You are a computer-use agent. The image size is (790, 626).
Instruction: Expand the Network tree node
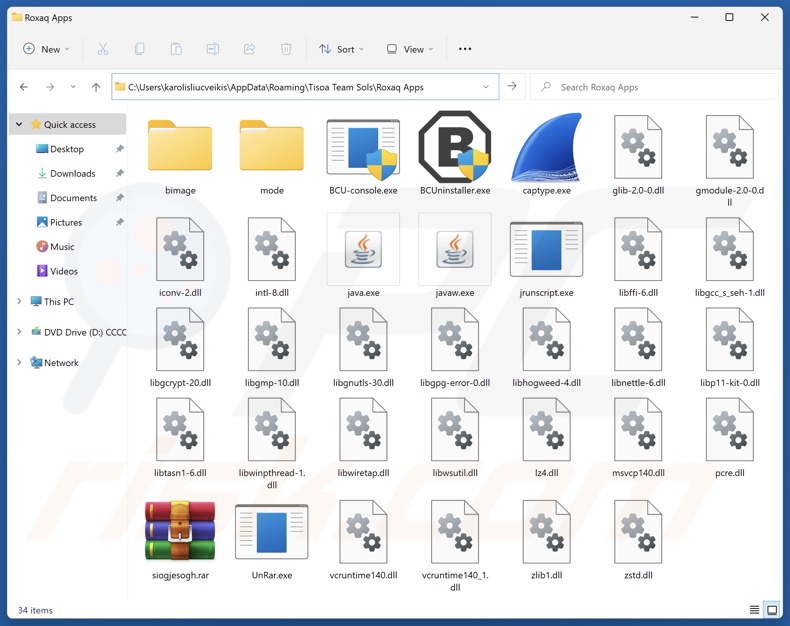click(x=19, y=362)
